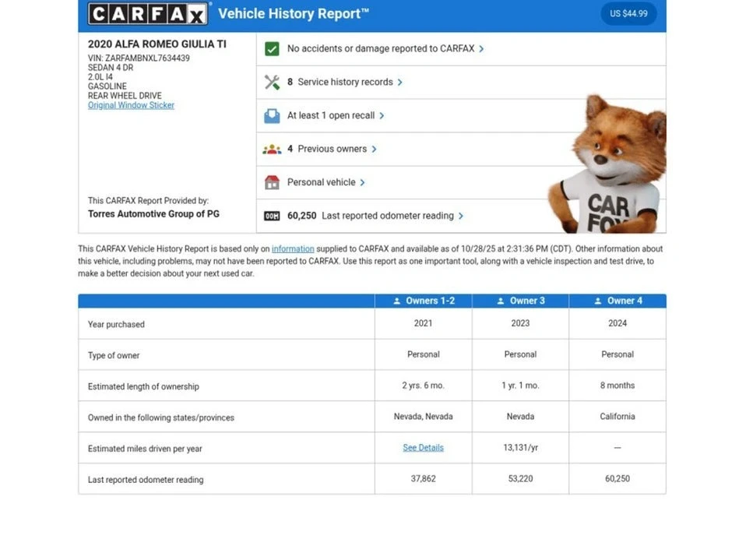Click the personal vehicle house icon

click(x=272, y=182)
